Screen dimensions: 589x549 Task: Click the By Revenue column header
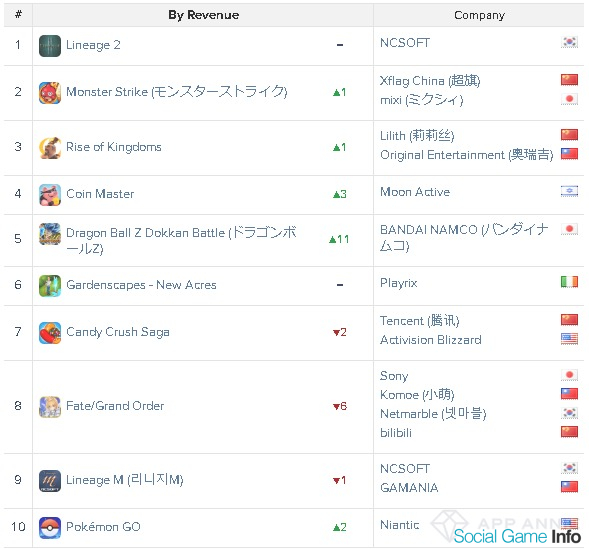[x=203, y=15]
